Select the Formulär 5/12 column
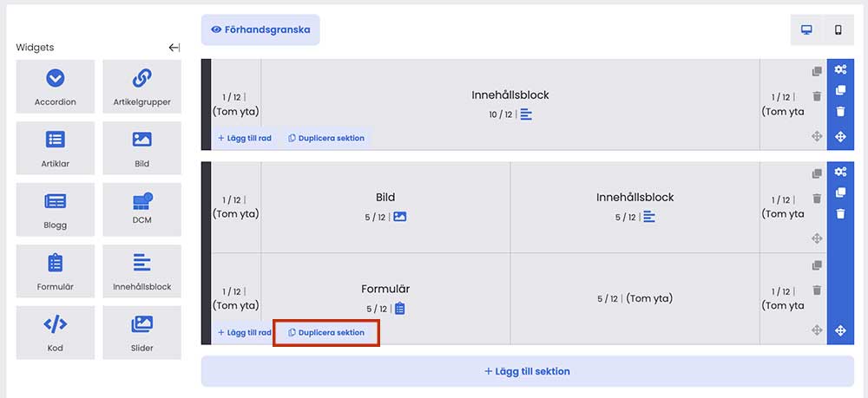 click(x=385, y=299)
